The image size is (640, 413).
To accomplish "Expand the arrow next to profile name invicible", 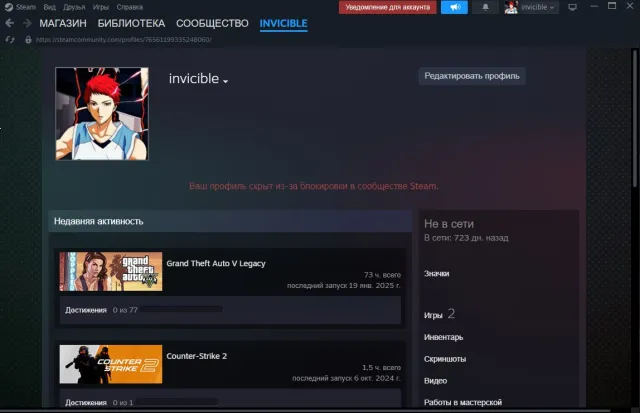I will click(225, 81).
